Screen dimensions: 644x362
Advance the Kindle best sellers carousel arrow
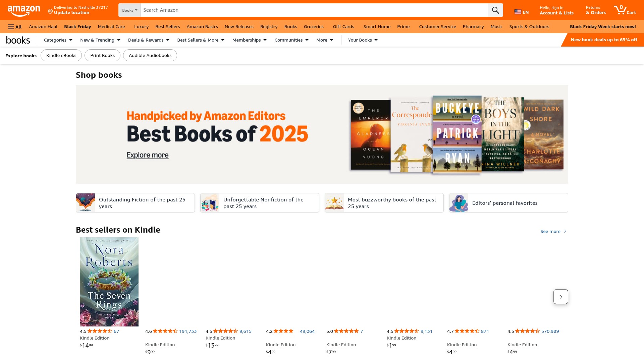560,297
